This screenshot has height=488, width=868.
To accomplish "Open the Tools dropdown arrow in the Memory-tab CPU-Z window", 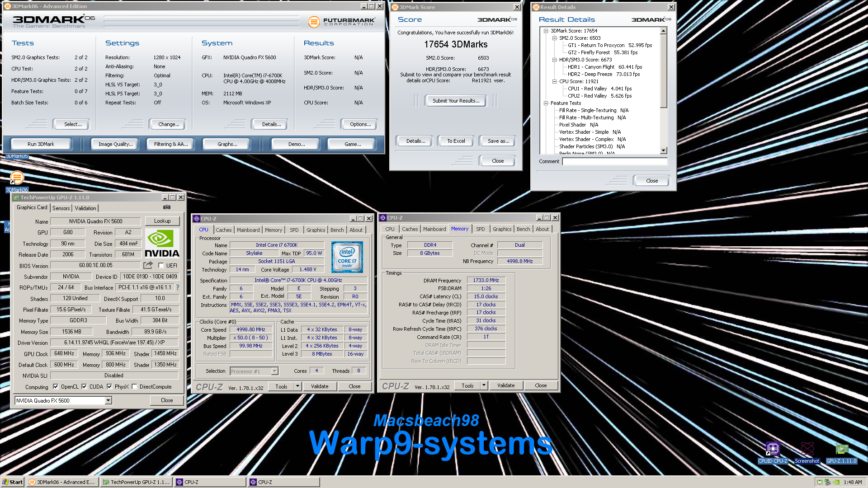I will click(x=484, y=385).
